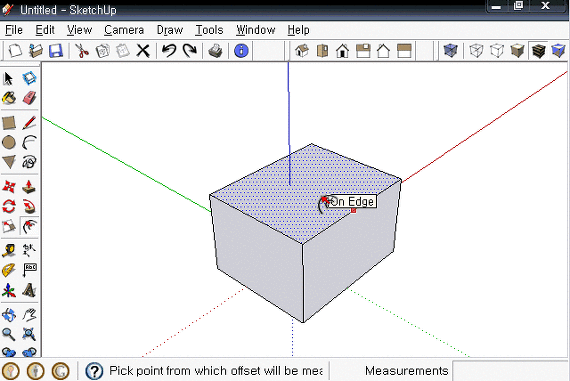Pick the Tape Measure tool
The height and width of the screenshot is (381, 570).
[9, 251]
